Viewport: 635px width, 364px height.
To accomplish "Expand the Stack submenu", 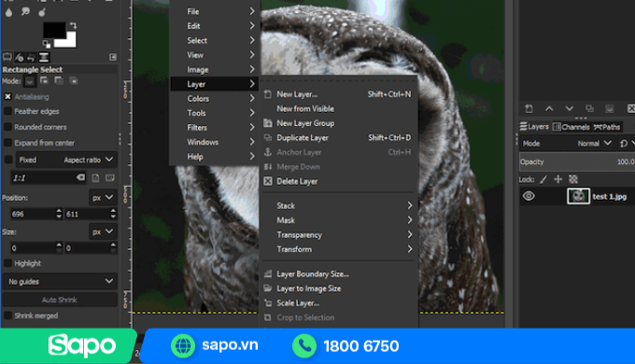I will (339, 205).
